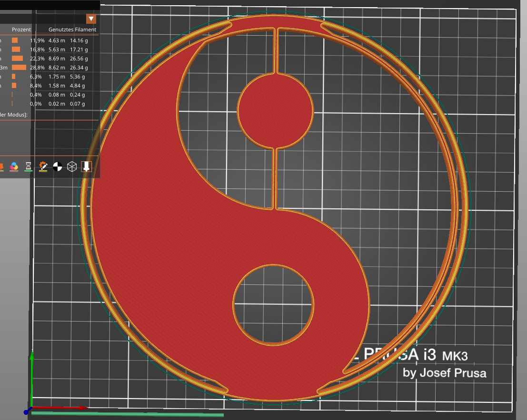Image resolution: width=527 pixels, height=420 pixels.
Task: Toggle the custom G-code gear-and-pencil icon
Action: pyautogui.click(x=43, y=166)
